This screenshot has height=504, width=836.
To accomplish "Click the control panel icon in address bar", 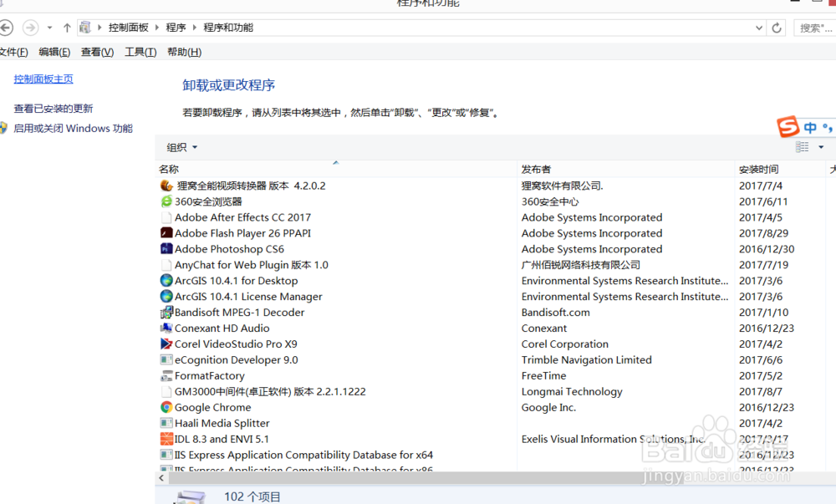I will point(84,28).
